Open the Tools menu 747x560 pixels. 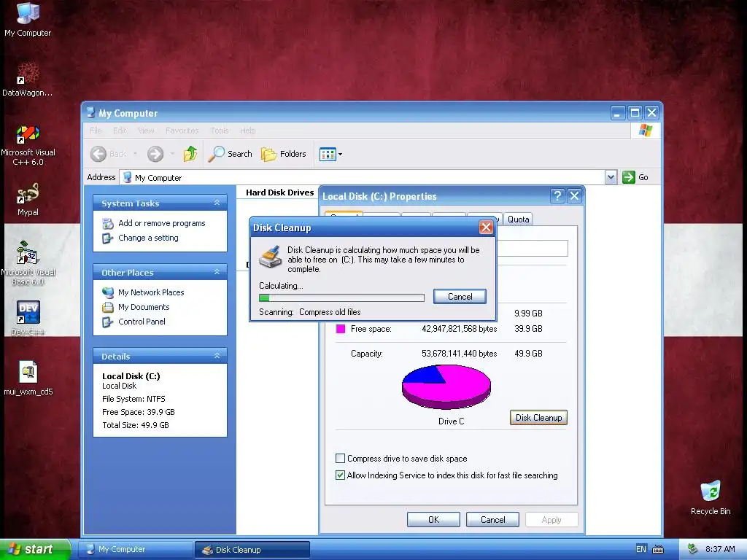click(x=220, y=131)
